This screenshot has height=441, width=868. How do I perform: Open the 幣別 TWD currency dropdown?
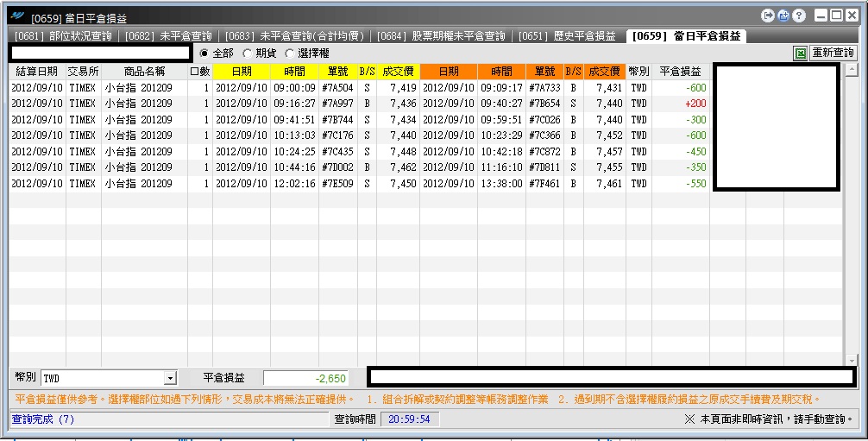[x=171, y=378]
